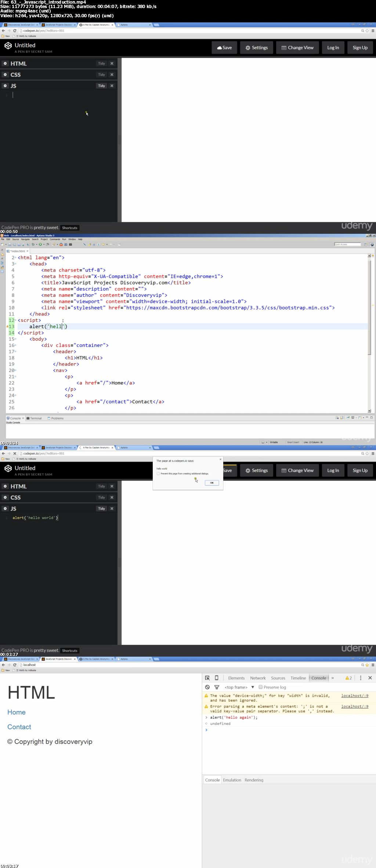Go back in the localhost frame browser

3,665
